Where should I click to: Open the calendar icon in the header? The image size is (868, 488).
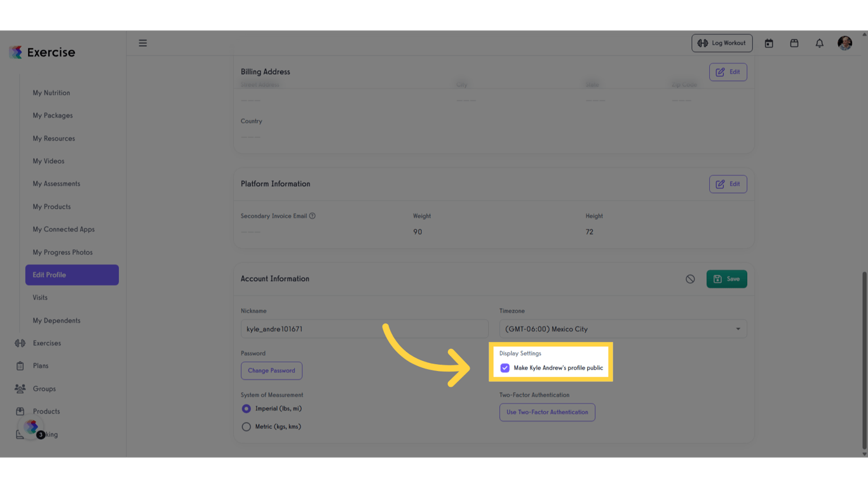pos(769,43)
